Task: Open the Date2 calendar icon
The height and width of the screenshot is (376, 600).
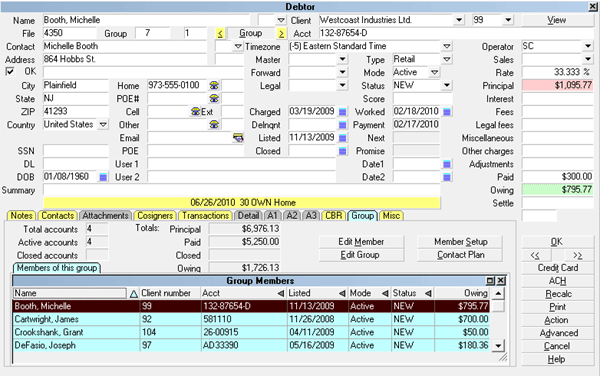Action: [447, 177]
